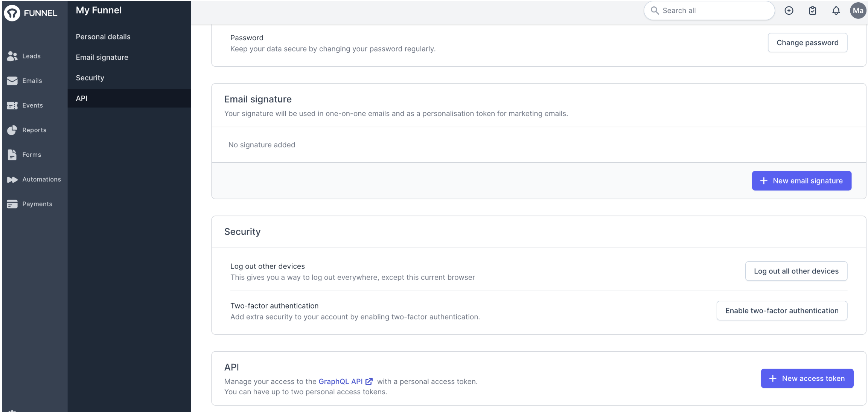Select Personal details menu item

(x=103, y=37)
